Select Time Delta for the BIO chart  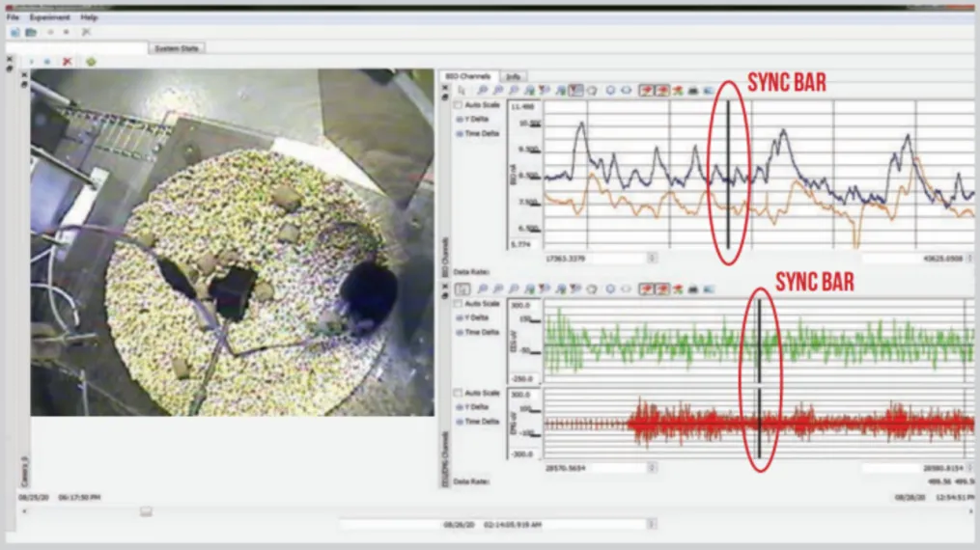click(x=460, y=133)
